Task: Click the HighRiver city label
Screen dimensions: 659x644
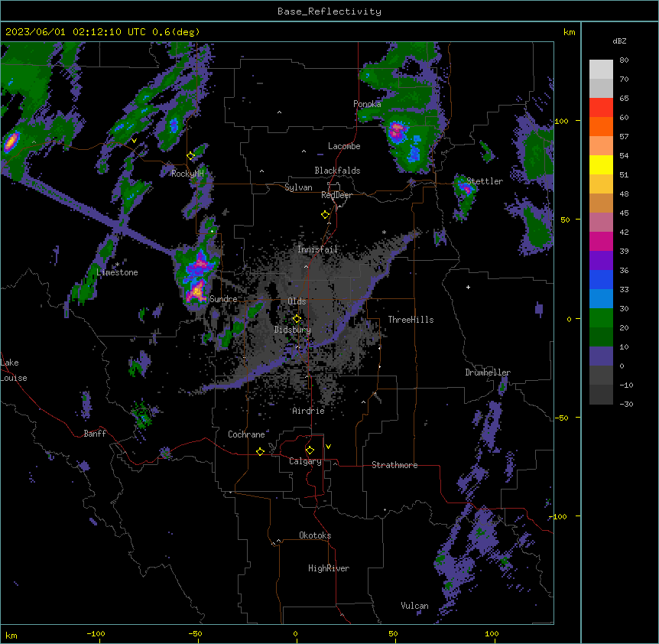Action: (x=329, y=568)
